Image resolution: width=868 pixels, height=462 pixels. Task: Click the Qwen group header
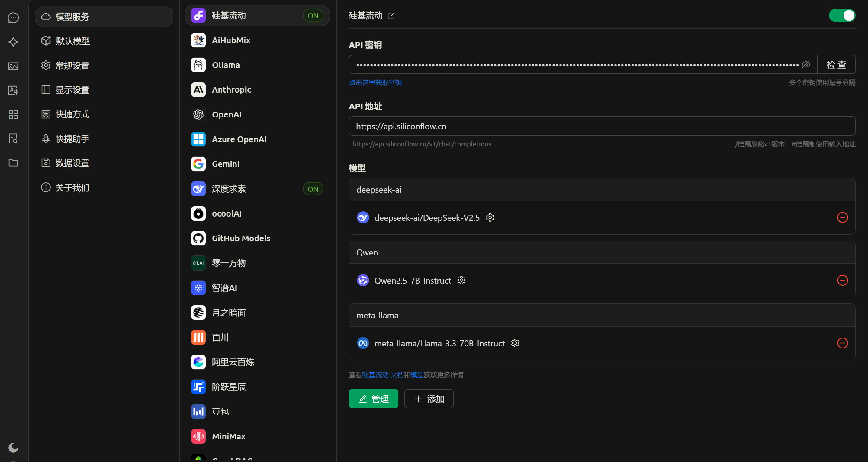pyautogui.click(x=602, y=252)
